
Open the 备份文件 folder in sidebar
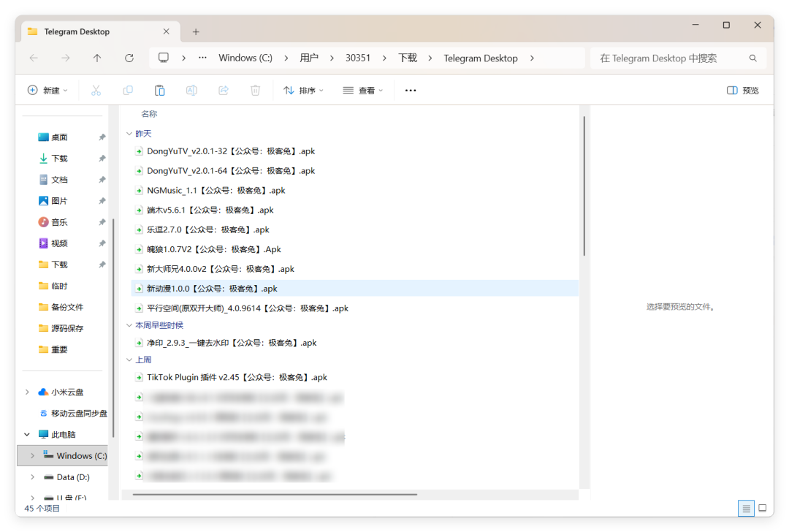pyautogui.click(x=67, y=307)
